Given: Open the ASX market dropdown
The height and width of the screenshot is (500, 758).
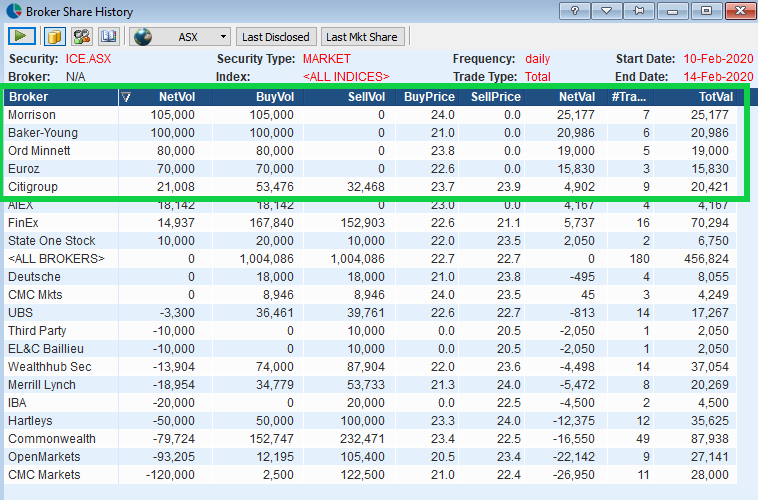Looking at the screenshot, I should (180, 37).
